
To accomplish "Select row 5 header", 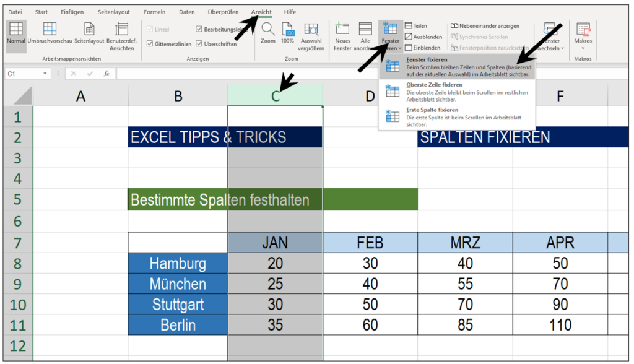I will click(x=18, y=199).
